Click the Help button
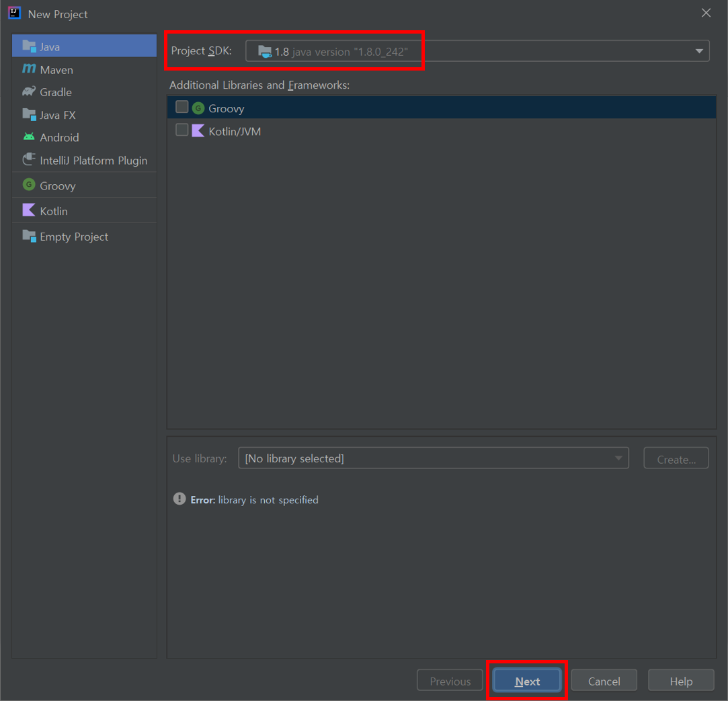Viewport: 728px width, 701px height. [x=681, y=681]
